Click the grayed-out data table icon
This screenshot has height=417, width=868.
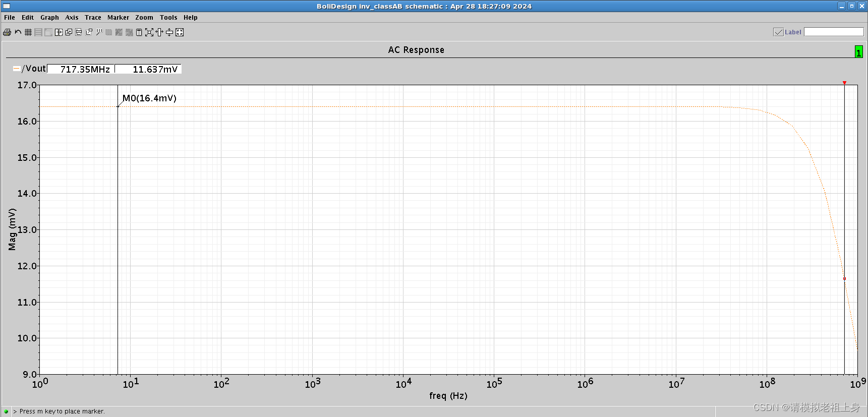[x=109, y=32]
